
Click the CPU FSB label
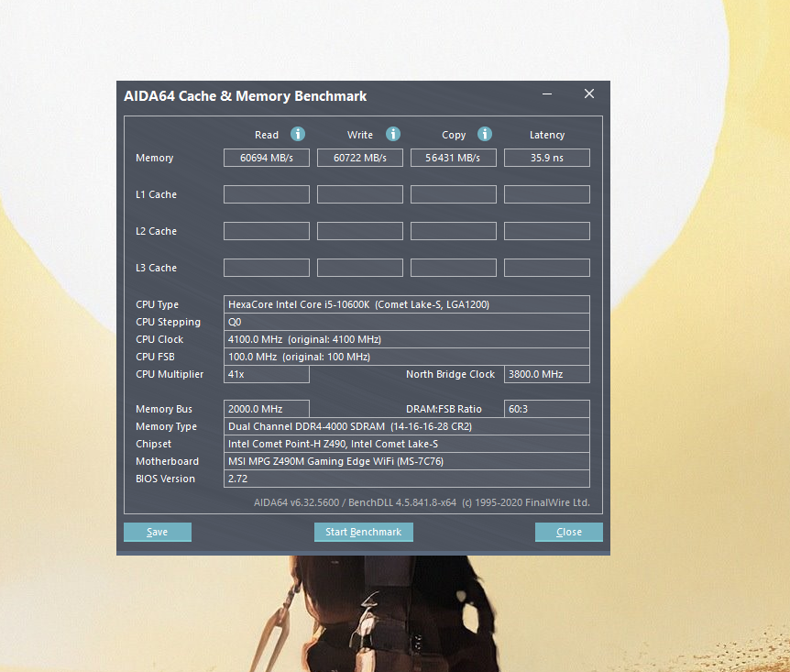[155, 357]
